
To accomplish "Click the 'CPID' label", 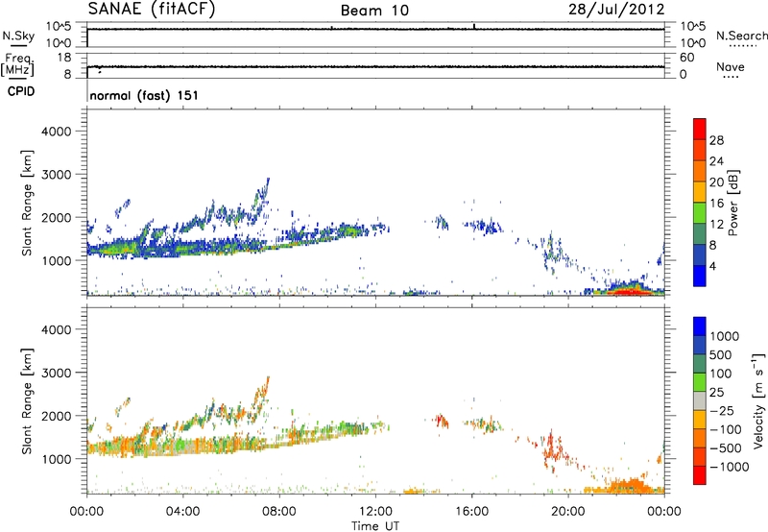I will click(x=21, y=91).
